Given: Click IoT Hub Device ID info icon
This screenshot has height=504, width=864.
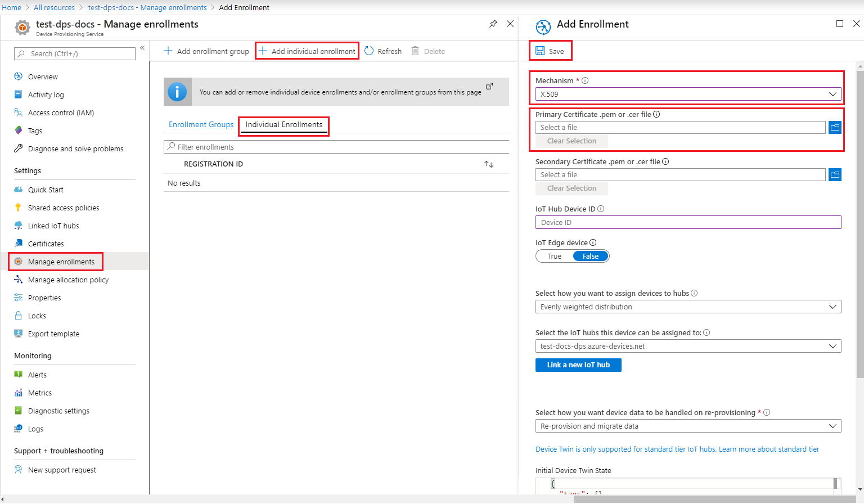Looking at the screenshot, I should pos(601,209).
